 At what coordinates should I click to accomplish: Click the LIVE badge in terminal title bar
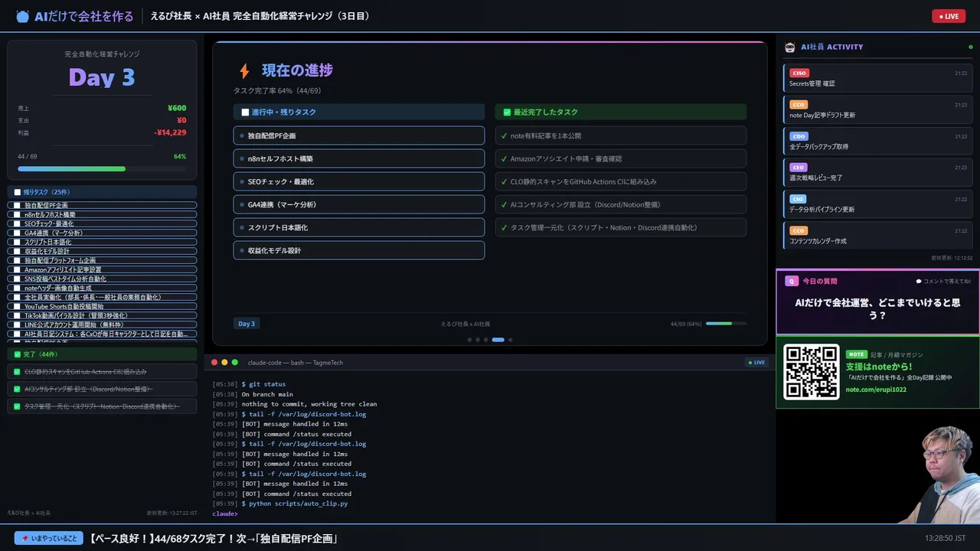click(x=756, y=362)
